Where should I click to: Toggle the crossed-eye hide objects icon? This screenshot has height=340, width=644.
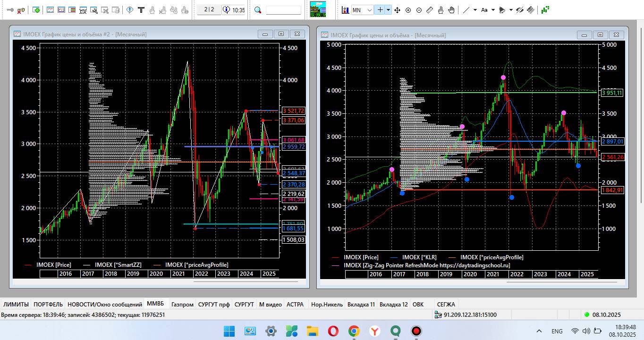pyautogui.click(x=520, y=10)
